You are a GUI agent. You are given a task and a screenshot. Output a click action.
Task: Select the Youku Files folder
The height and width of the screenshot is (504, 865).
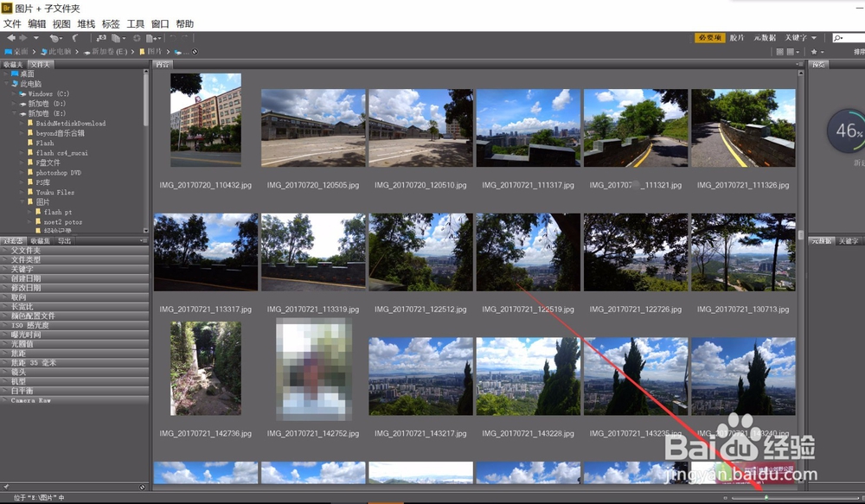[51, 193]
